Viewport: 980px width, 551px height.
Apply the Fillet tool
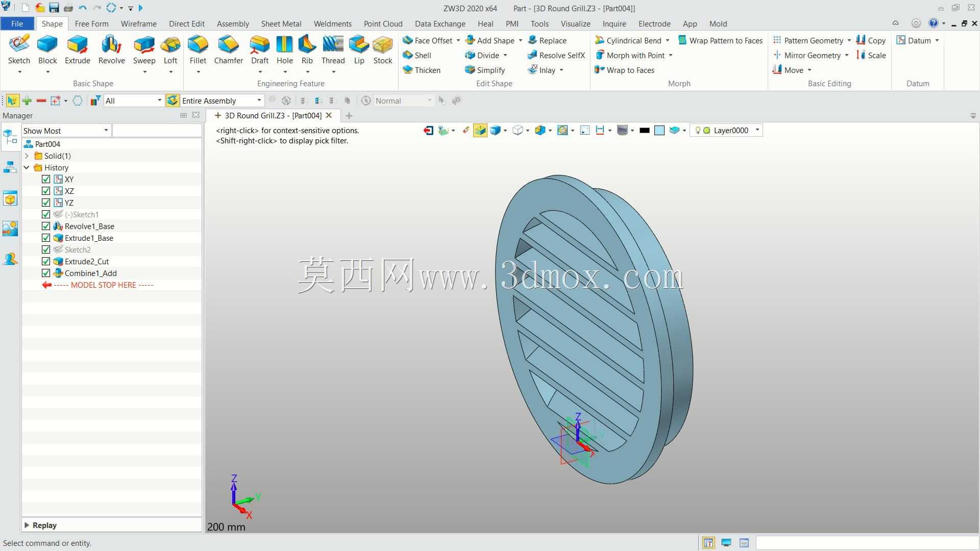[198, 50]
